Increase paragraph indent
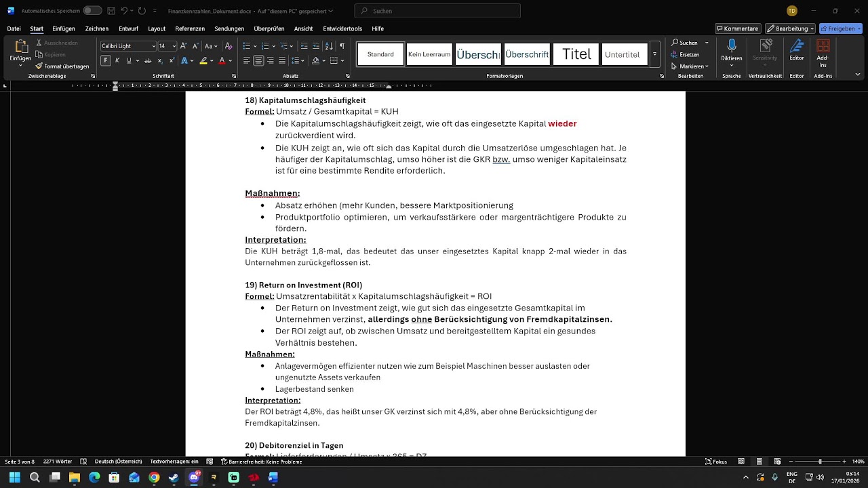The width and height of the screenshot is (868, 488). (316, 46)
